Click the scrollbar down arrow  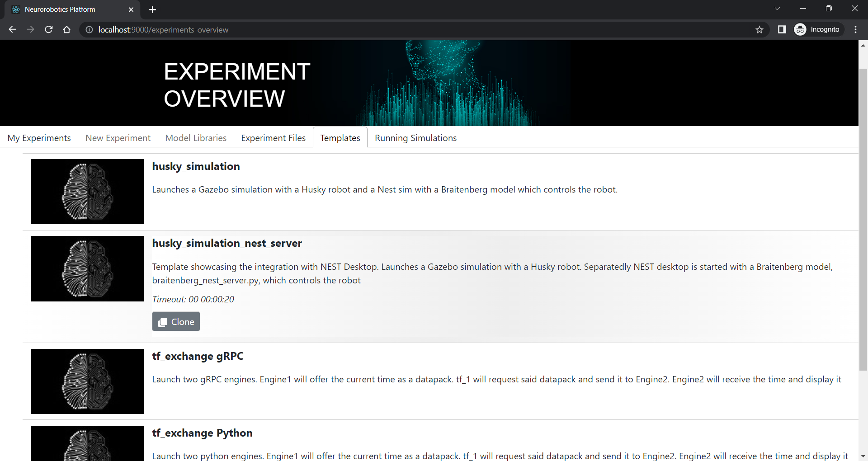[x=863, y=456]
